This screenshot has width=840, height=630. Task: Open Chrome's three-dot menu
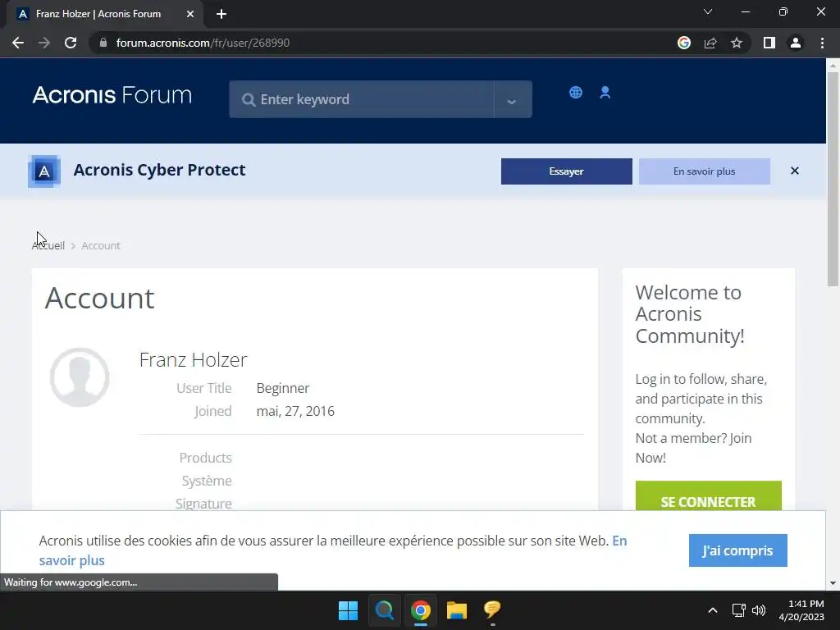pyautogui.click(x=822, y=43)
